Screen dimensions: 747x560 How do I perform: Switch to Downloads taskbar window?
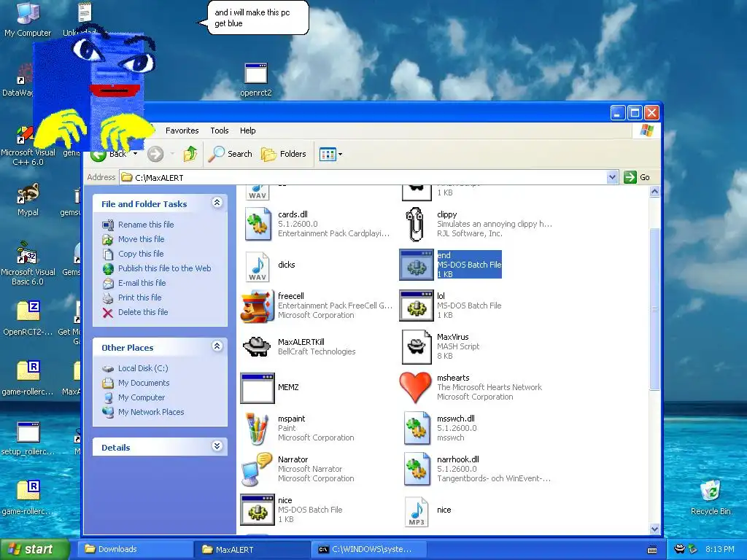(135, 549)
